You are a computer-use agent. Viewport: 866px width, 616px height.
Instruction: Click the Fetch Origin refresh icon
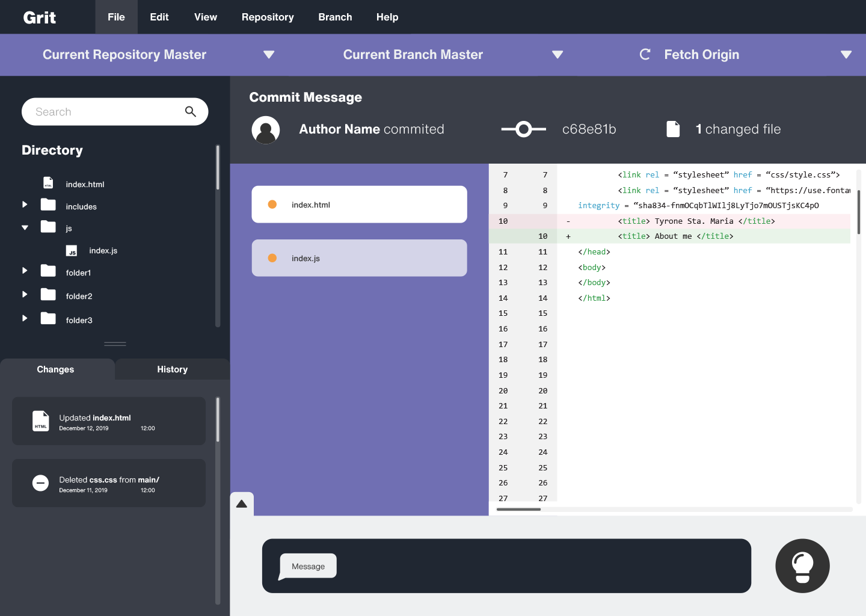(645, 55)
